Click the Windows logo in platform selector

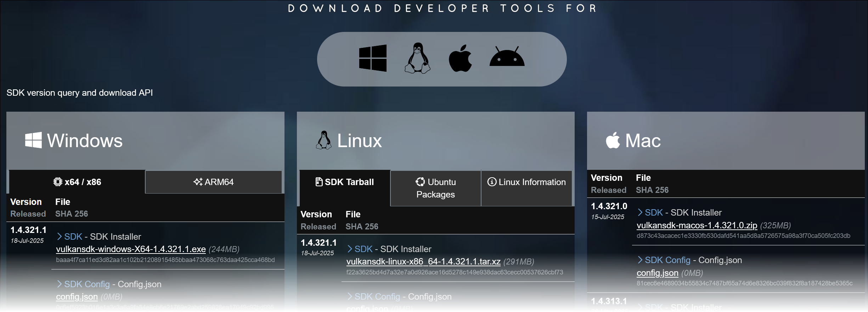point(373,58)
